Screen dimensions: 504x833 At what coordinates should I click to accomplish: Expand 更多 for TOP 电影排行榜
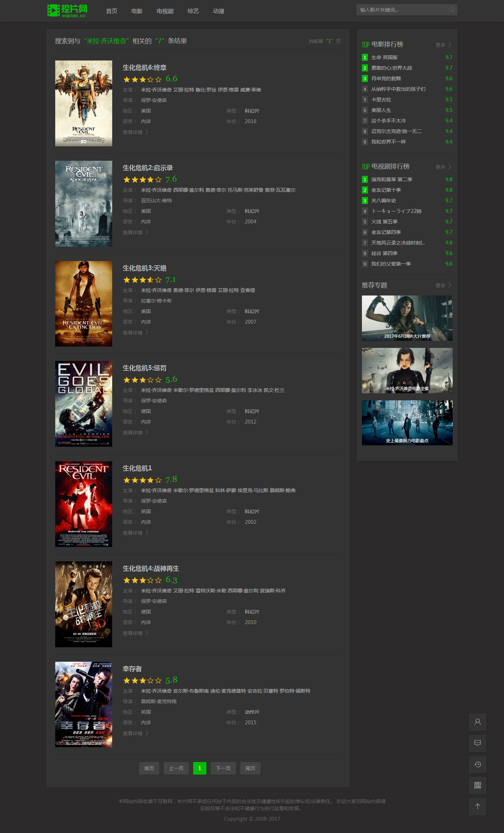(x=443, y=45)
